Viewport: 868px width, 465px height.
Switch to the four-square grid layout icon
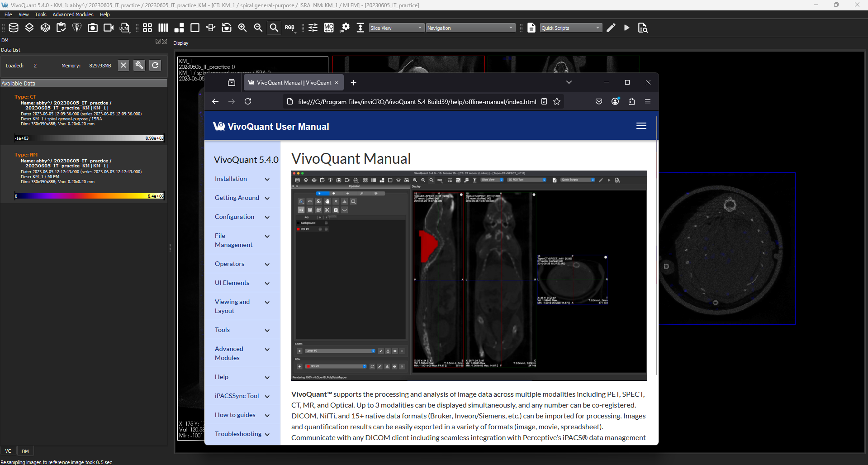pyautogui.click(x=147, y=28)
